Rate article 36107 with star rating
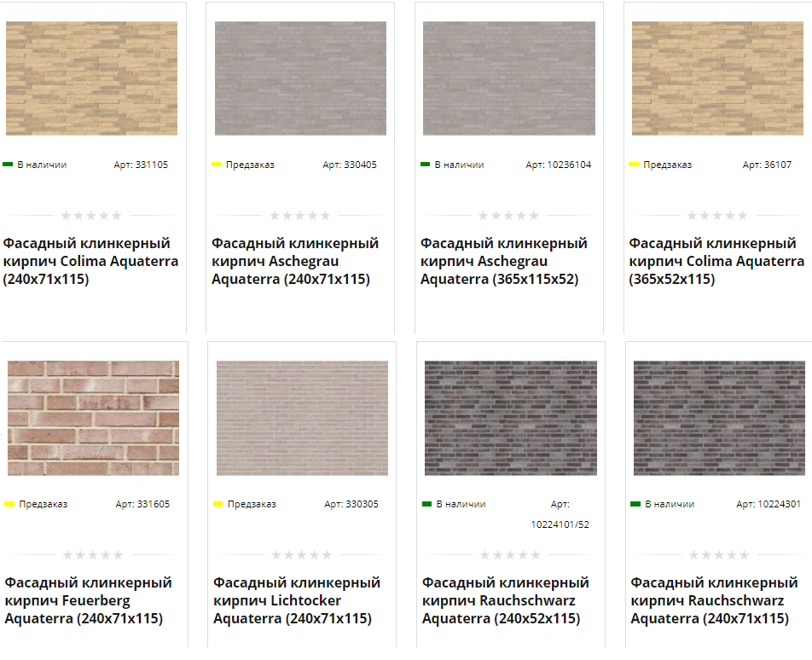 click(x=717, y=216)
